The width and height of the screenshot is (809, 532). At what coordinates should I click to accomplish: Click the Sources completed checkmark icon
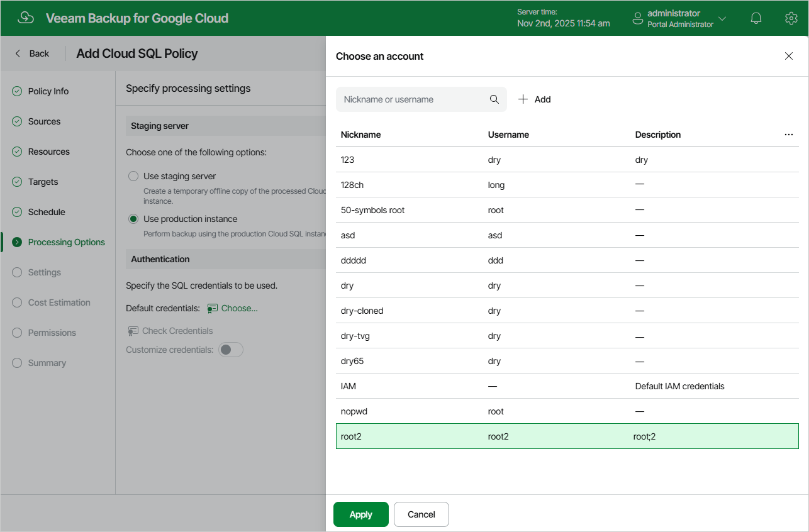tap(17, 121)
